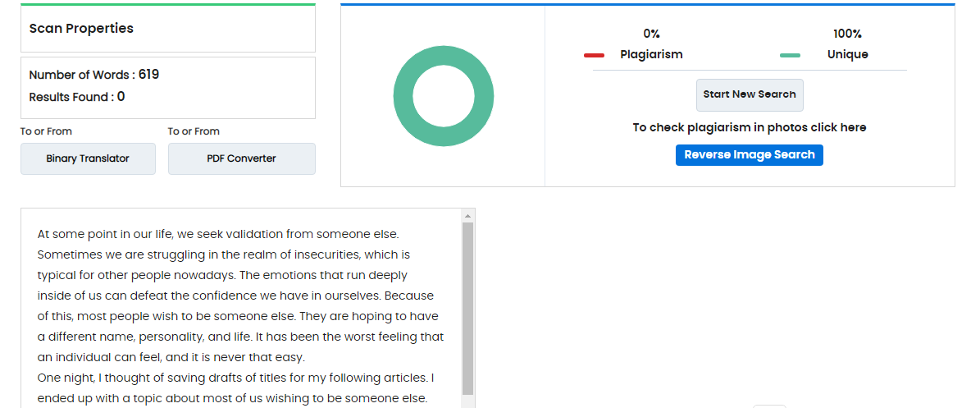Click the Results Found 0 line

point(77,97)
